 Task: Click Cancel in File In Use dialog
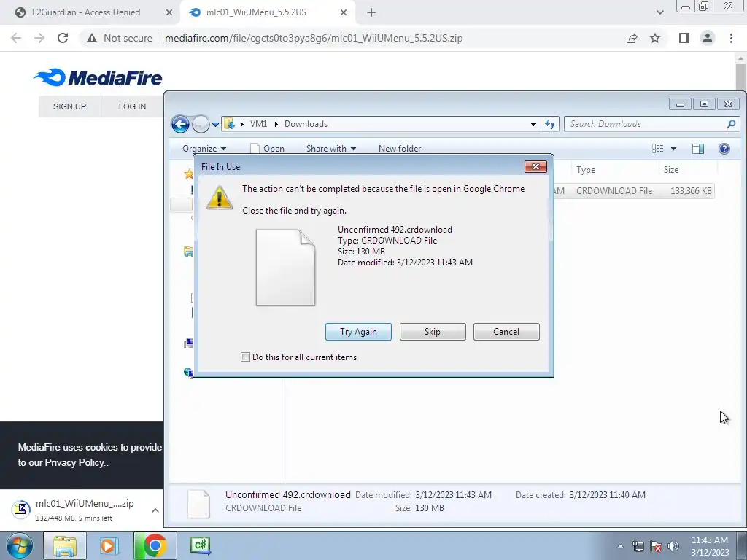(506, 332)
